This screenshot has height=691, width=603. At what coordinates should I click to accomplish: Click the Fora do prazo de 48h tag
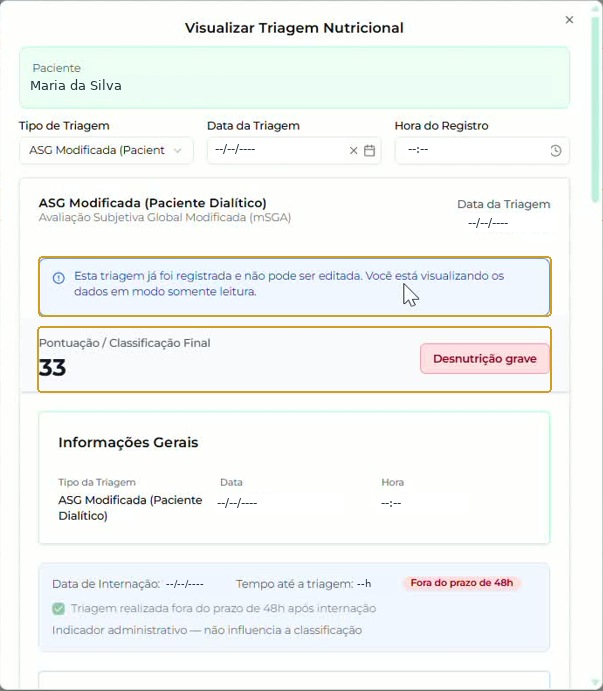462,583
